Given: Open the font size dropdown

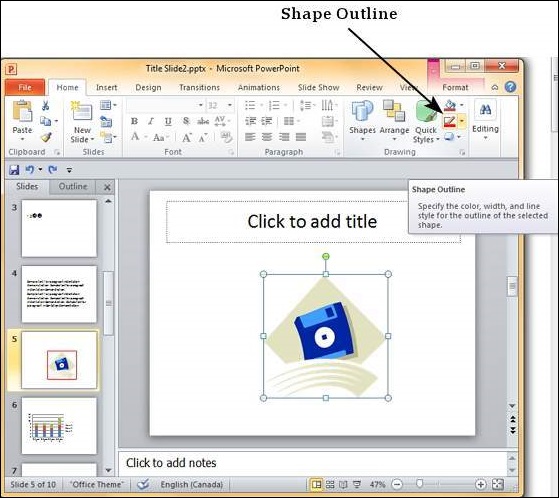Looking at the screenshot, I should point(230,105).
